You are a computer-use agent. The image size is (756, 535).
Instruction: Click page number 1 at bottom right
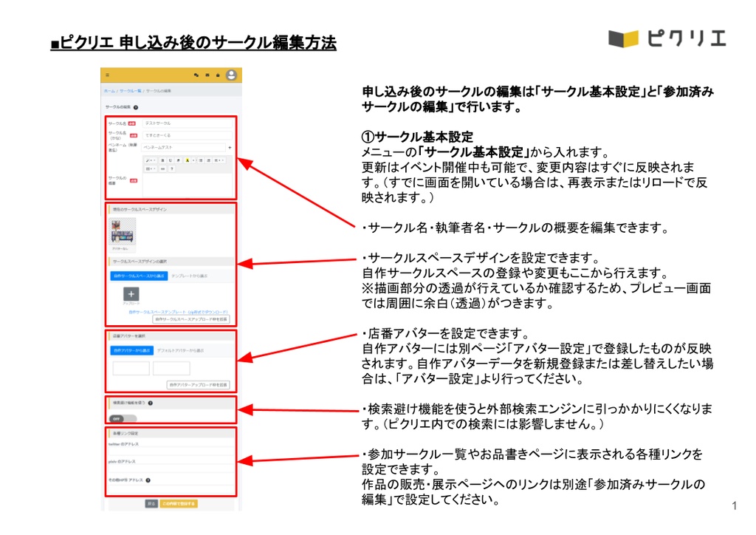[735, 505]
